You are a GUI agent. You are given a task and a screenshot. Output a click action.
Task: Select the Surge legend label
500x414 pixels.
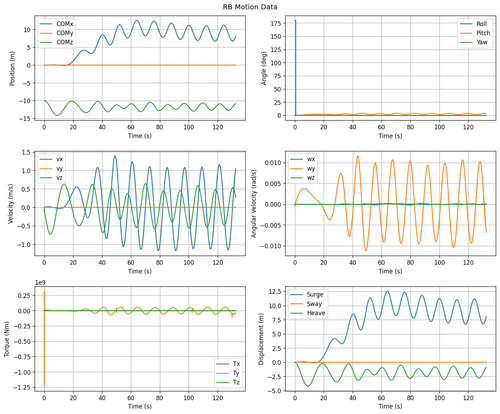coord(315,295)
